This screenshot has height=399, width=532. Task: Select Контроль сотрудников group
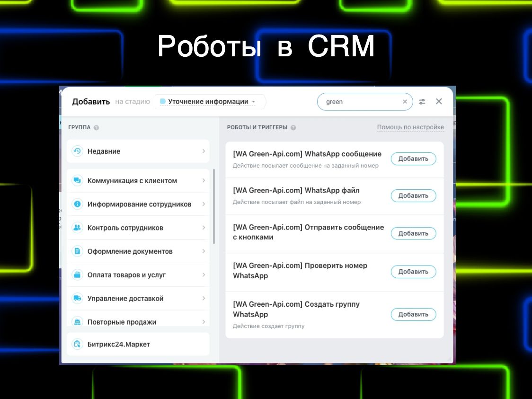[x=138, y=228]
